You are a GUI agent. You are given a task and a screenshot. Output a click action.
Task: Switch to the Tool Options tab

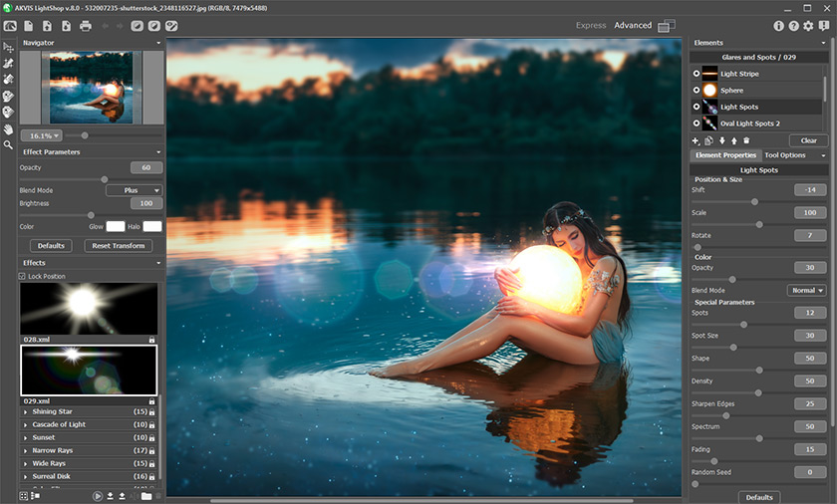[x=785, y=155]
